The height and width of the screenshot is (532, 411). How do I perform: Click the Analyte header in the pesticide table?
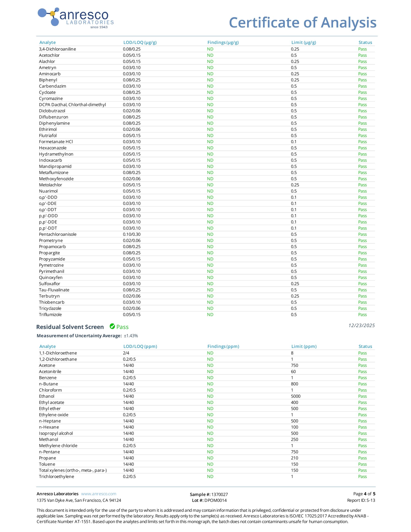(48, 42)
